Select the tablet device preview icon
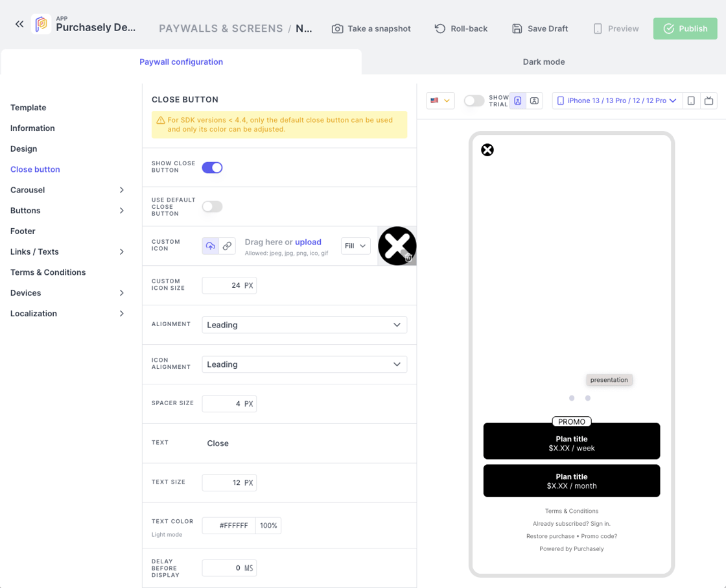This screenshot has width=726, height=588. [x=691, y=100]
